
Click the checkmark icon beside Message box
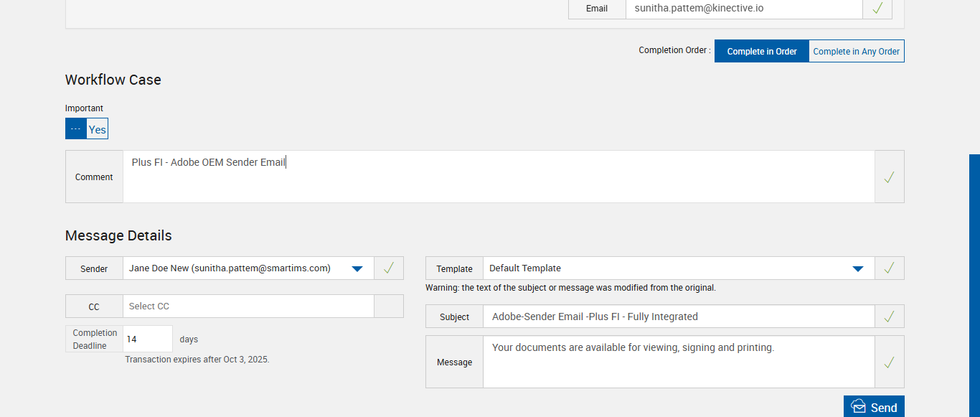pyautogui.click(x=889, y=362)
